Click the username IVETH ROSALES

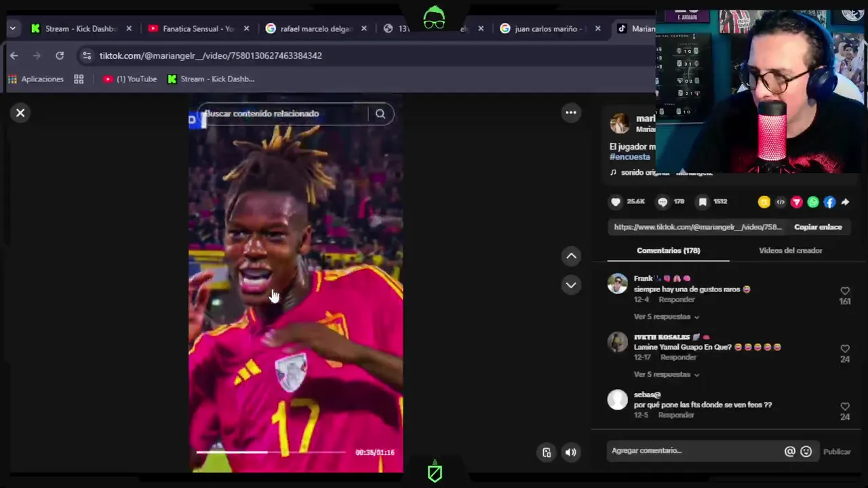coord(662,337)
